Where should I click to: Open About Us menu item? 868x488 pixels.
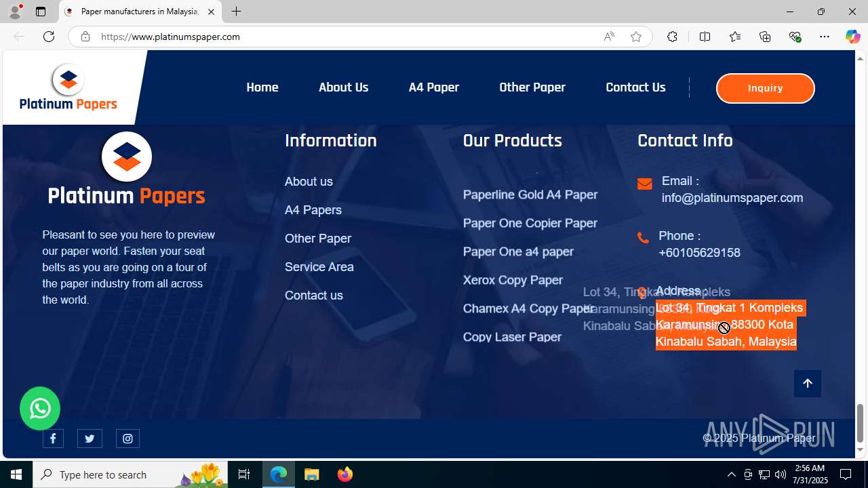click(343, 87)
